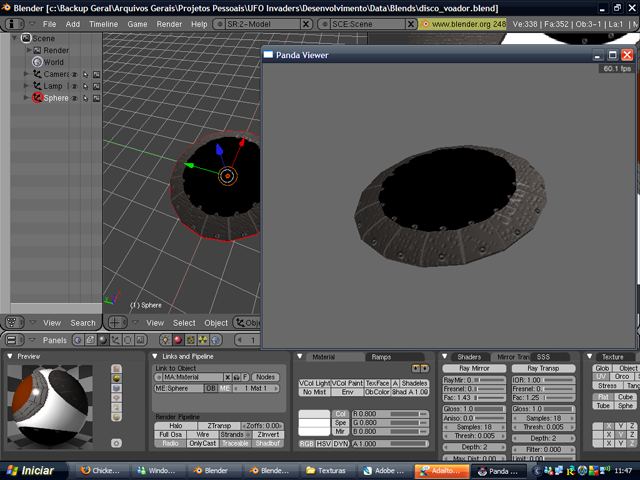Enable the Wire render option
The width and height of the screenshot is (640, 480).
[x=203, y=435]
